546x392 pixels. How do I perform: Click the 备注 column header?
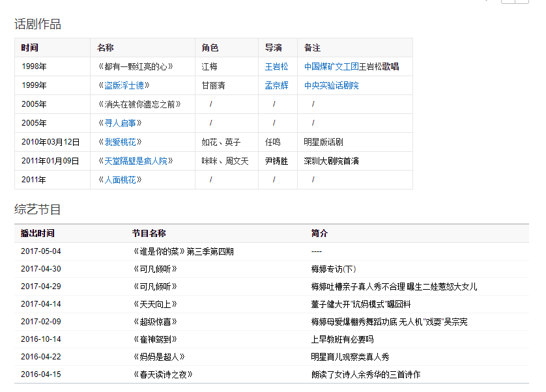[312, 48]
